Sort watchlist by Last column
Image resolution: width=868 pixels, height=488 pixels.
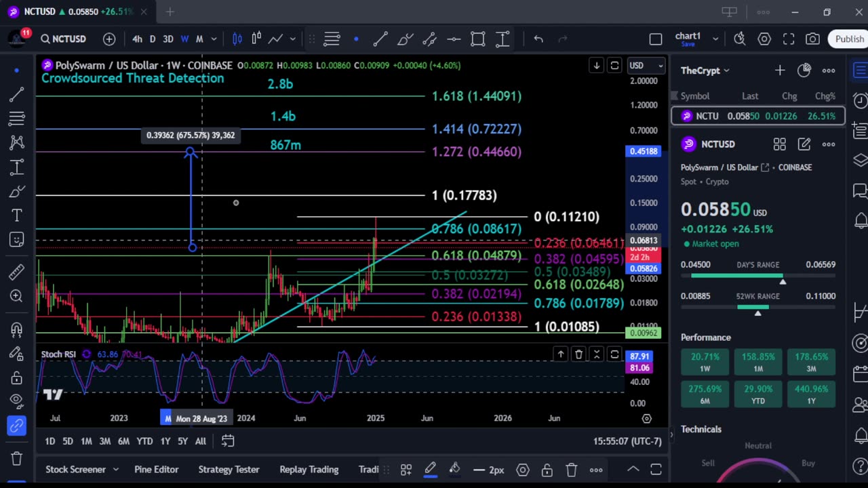click(x=750, y=96)
